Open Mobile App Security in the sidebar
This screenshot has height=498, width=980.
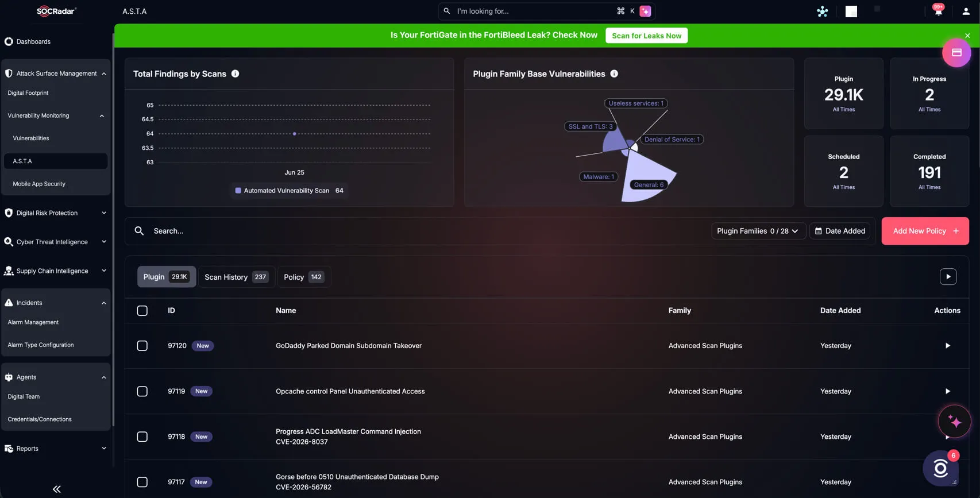(x=39, y=184)
